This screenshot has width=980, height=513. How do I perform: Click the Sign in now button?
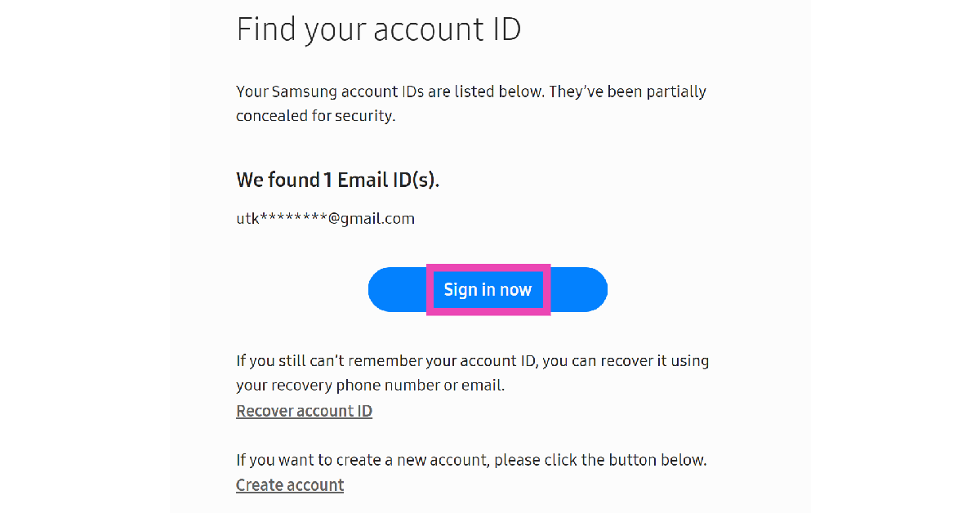point(488,290)
